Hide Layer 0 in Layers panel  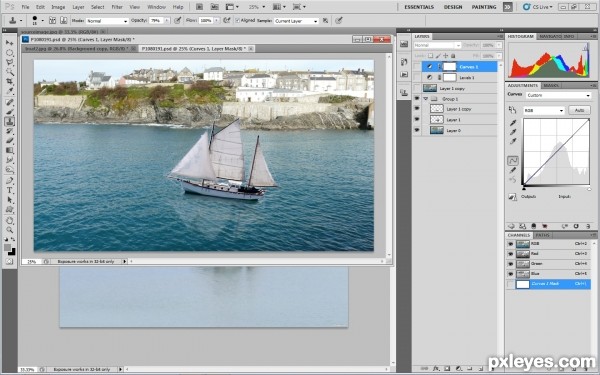[x=417, y=130]
